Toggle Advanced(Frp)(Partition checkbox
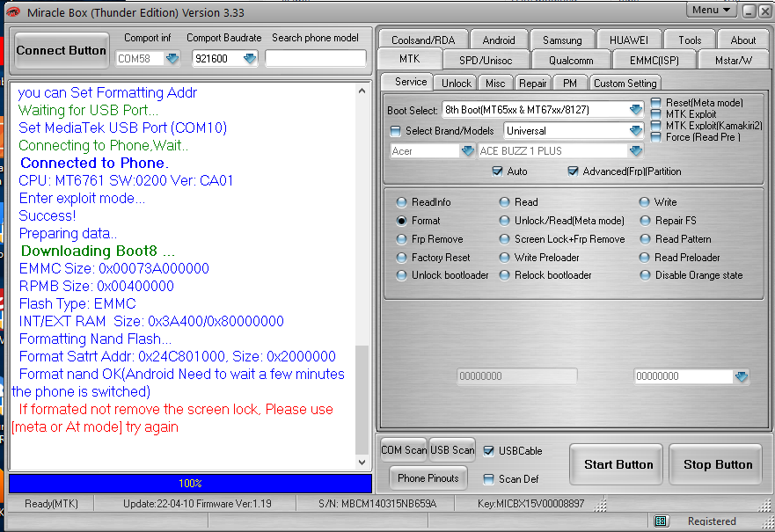This screenshot has height=532, width=775. tap(573, 171)
